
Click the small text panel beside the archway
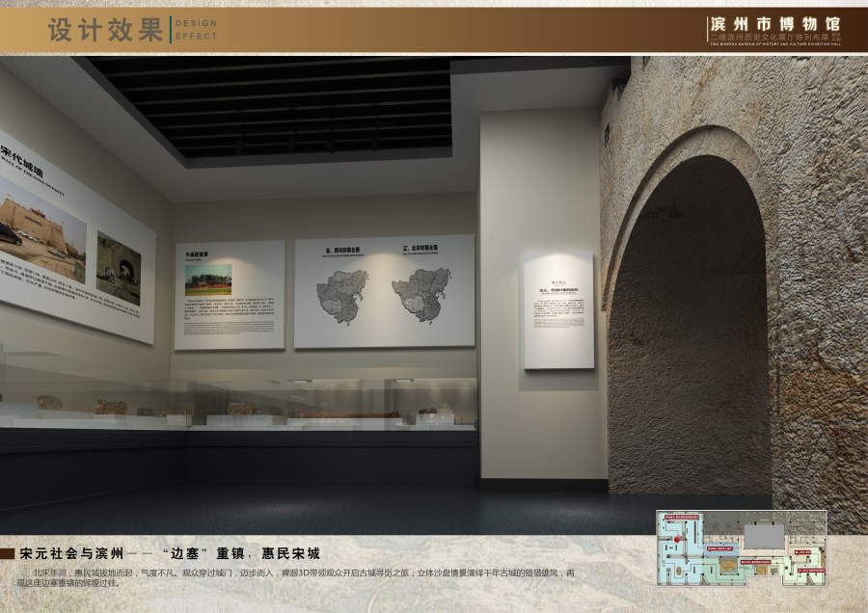click(x=558, y=310)
